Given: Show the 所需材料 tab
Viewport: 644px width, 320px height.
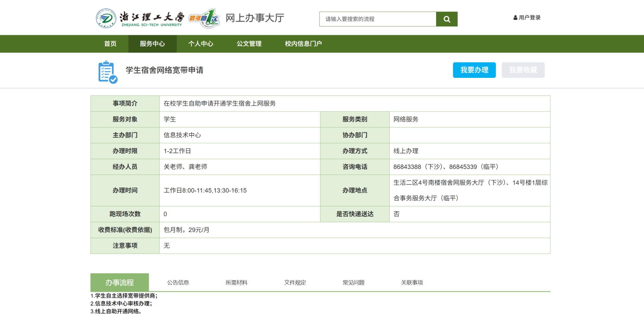Looking at the screenshot, I should click(x=236, y=283).
